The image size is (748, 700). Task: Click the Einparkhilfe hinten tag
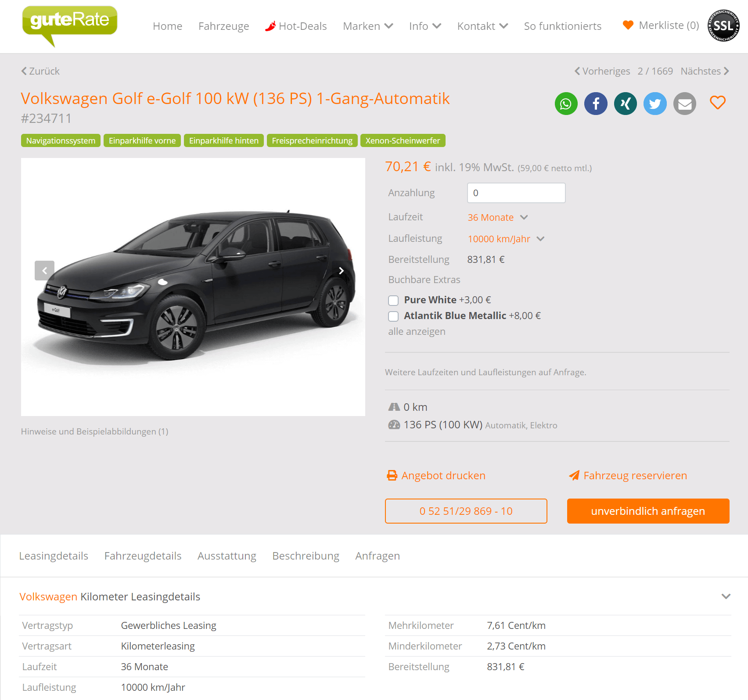click(224, 140)
